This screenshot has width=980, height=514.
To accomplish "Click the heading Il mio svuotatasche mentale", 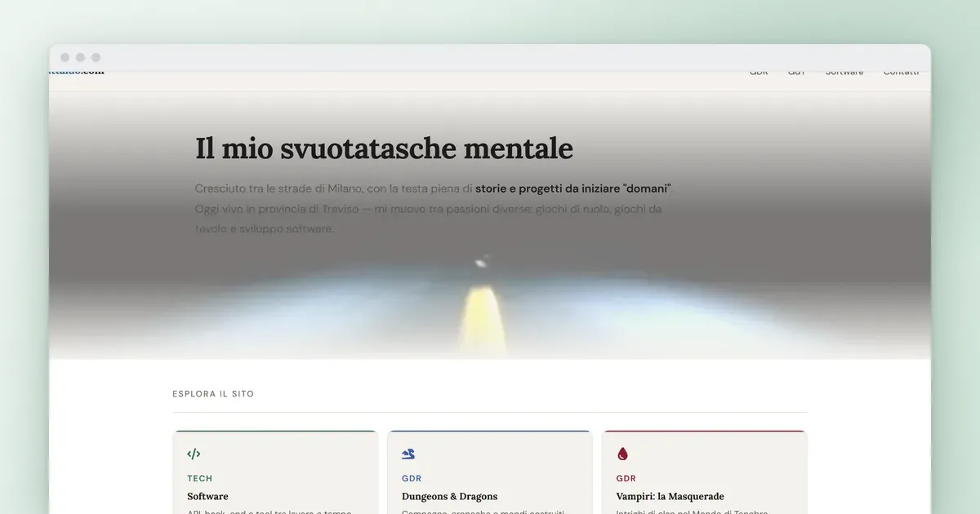I will pyautogui.click(x=384, y=148).
